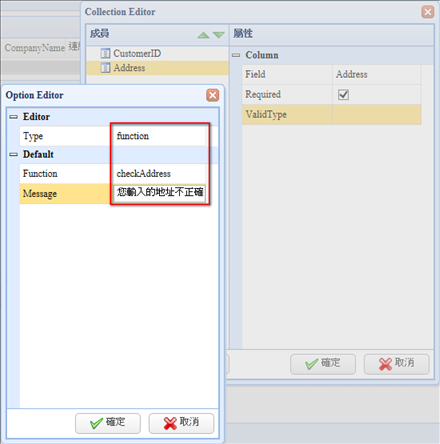The height and width of the screenshot is (444, 440).
Task: Edit the Message text field
Action: pos(159,193)
